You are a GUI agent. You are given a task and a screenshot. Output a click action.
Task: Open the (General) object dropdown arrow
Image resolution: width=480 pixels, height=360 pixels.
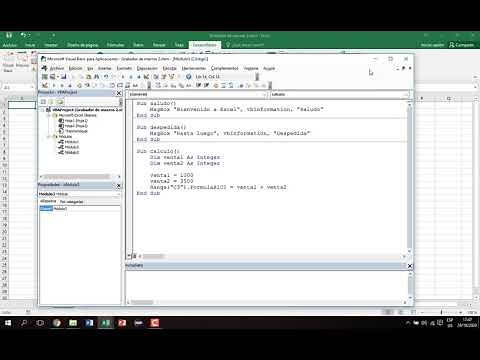(265, 95)
